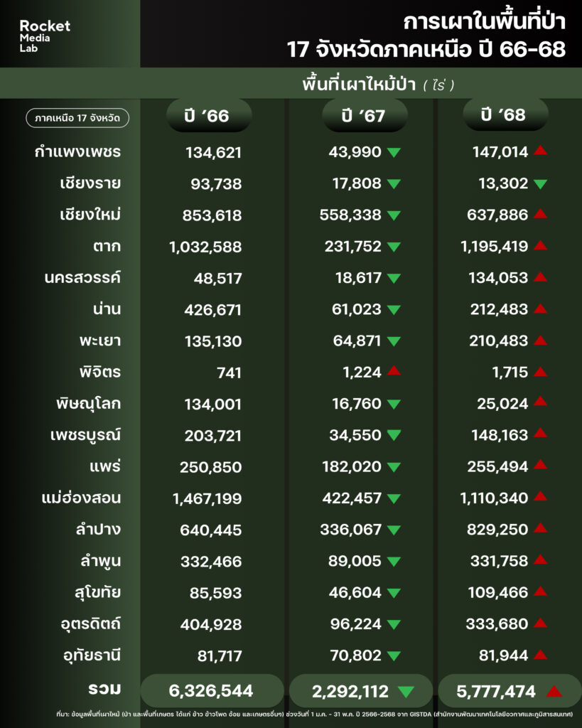Click the red arrow next to total 5,777,474
This screenshot has width=582, height=728.
[554, 690]
